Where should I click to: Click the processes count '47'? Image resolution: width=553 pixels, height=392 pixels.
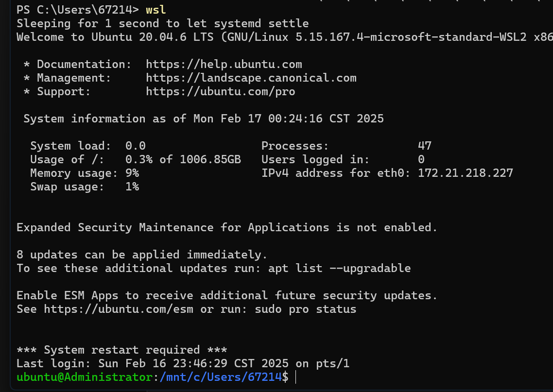coord(425,146)
